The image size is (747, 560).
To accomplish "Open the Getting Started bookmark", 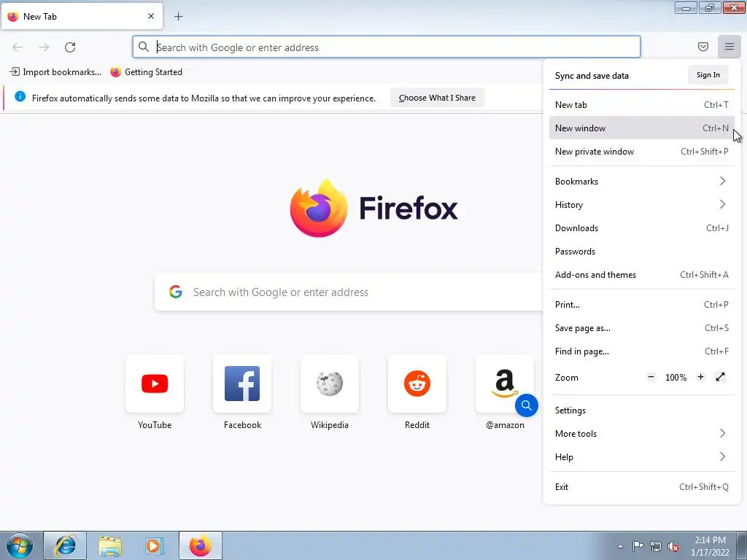I will pos(146,72).
